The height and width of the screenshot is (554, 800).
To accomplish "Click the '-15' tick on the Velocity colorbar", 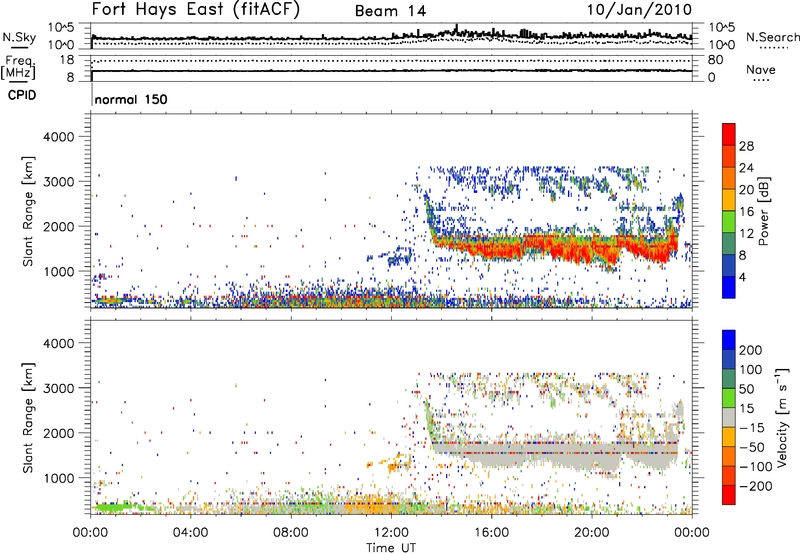I will 752,427.
